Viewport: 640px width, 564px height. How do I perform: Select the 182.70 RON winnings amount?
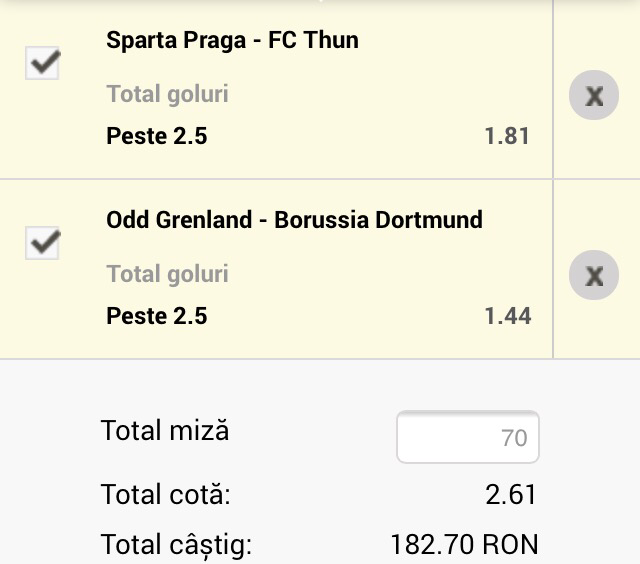coord(464,545)
